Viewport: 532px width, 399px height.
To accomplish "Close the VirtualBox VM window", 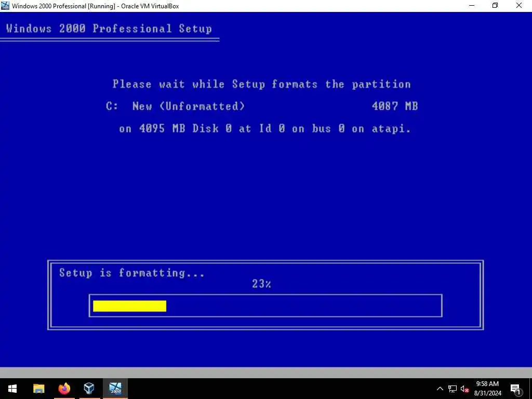I will tap(519, 5).
